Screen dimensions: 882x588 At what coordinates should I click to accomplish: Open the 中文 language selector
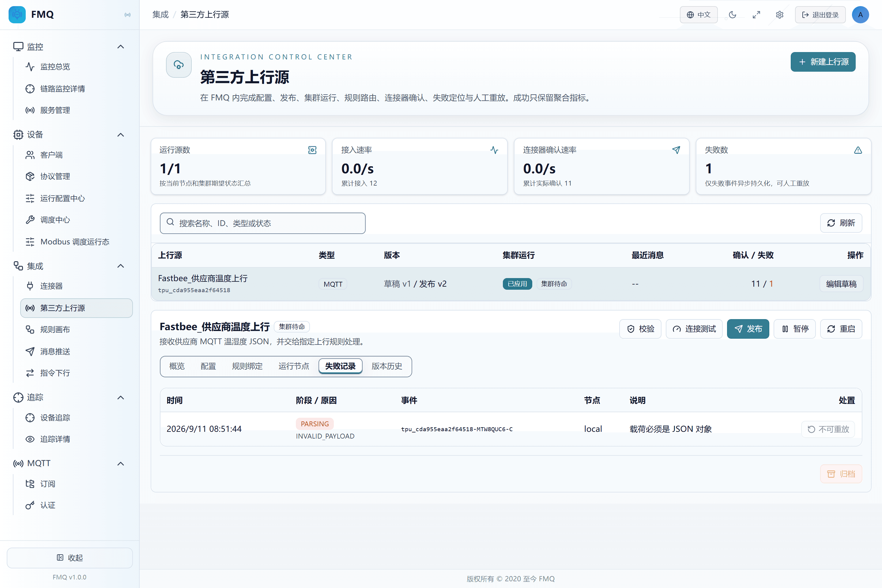(698, 15)
